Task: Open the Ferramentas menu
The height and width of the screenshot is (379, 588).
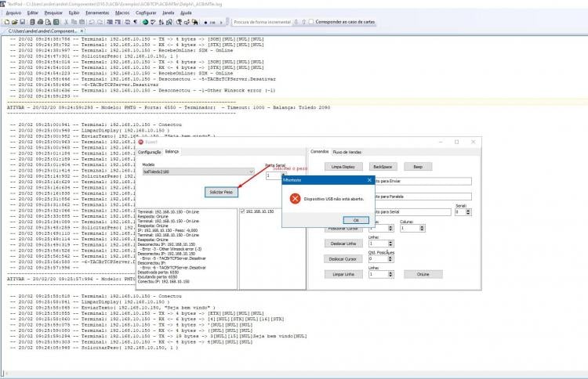Action: click(x=97, y=13)
